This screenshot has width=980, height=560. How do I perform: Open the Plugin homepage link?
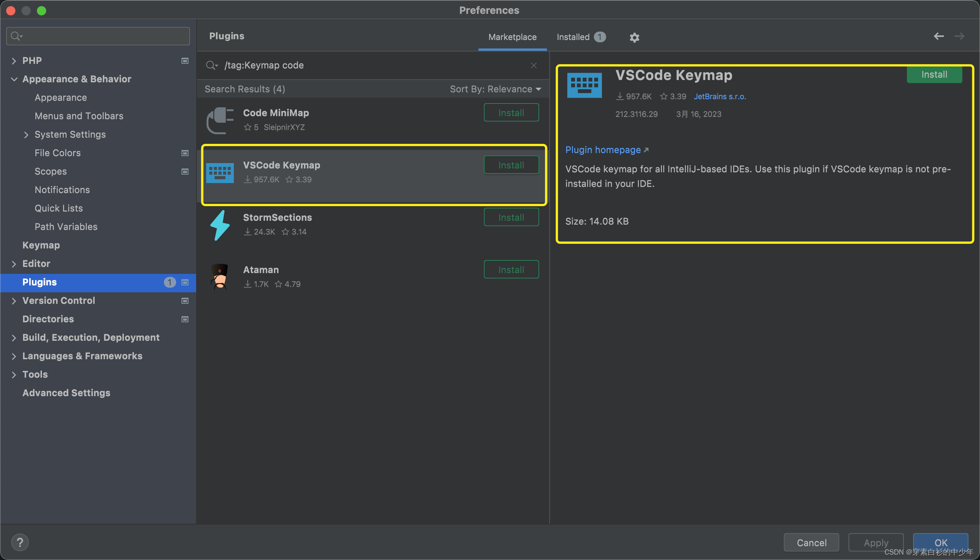[x=603, y=150]
